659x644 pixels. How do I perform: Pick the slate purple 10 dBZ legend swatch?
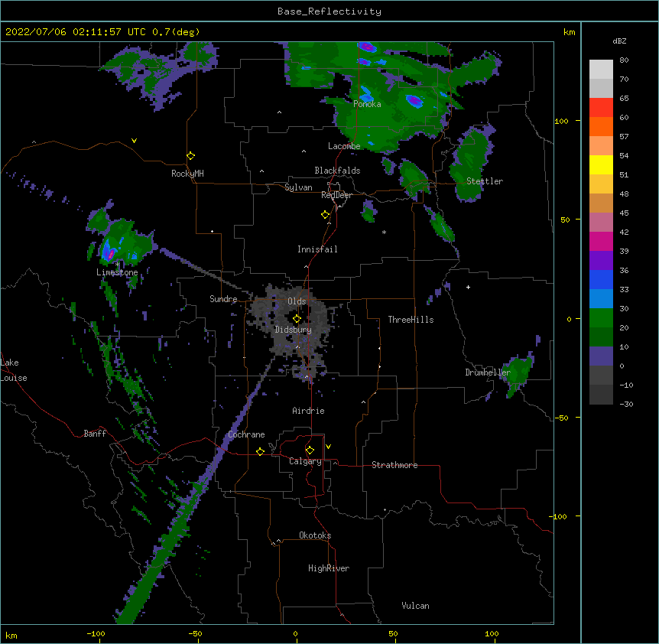click(601, 356)
